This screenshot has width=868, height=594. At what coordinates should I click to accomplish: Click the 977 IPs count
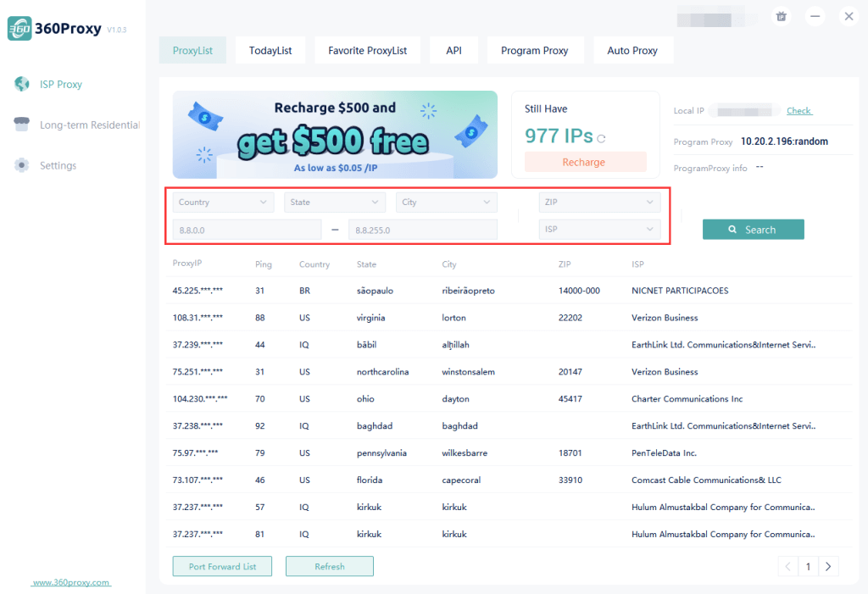[x=559, y=136]
